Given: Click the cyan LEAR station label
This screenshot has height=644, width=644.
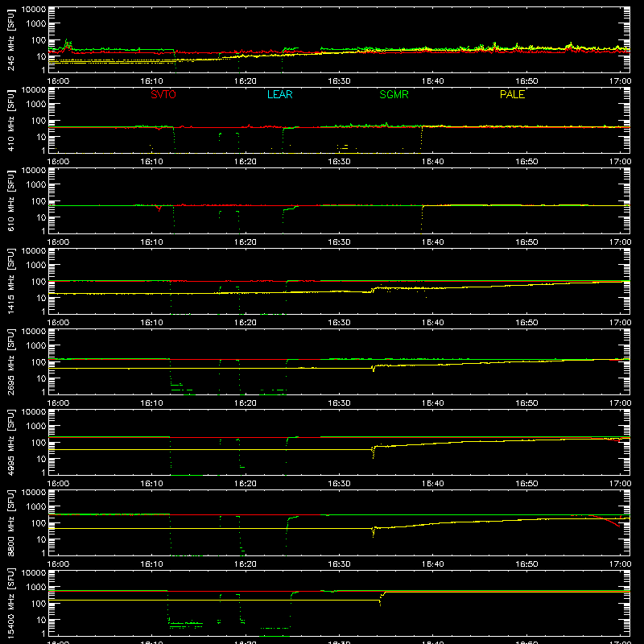Looking at the screenshot, I should pyautogui.click(x=279, y=94).
